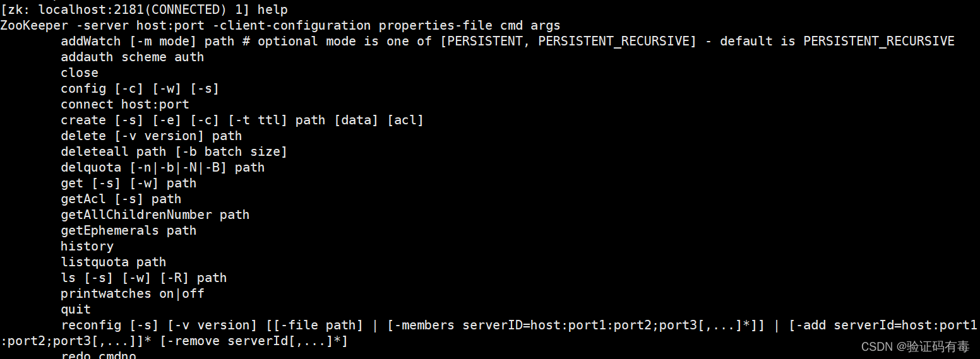Click the delquota command line
This screenshot has width=980, height=359.
click(x=163, y=167)
